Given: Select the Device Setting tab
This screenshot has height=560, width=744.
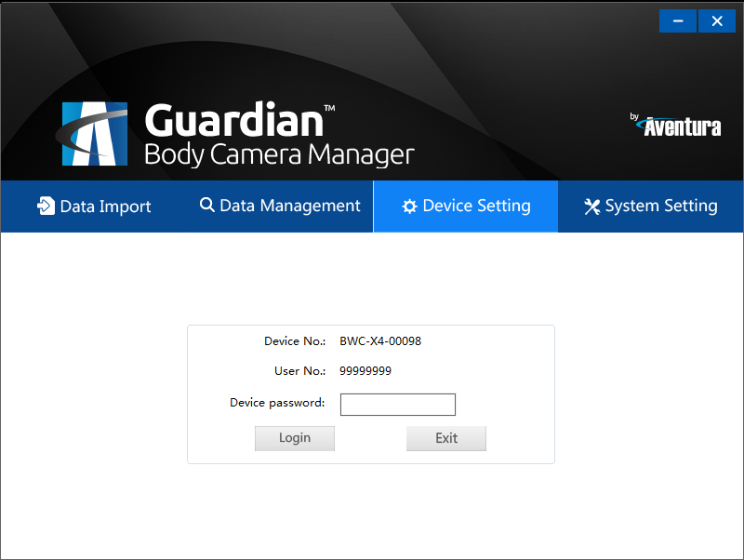Looking at the screenshot, I should point(465,207).
